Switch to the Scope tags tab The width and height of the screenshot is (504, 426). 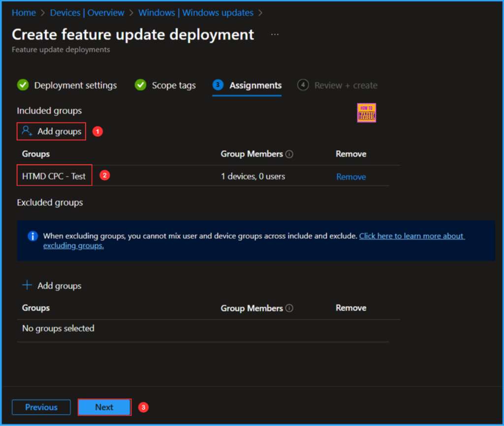(173, 85)
